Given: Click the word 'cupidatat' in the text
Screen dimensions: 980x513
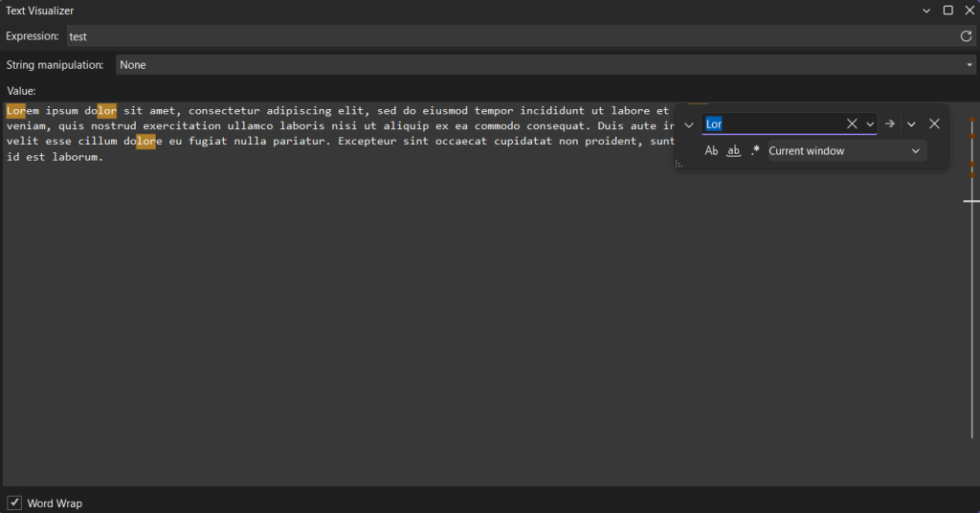Looking at the screenshot, I should pos(523,142).
